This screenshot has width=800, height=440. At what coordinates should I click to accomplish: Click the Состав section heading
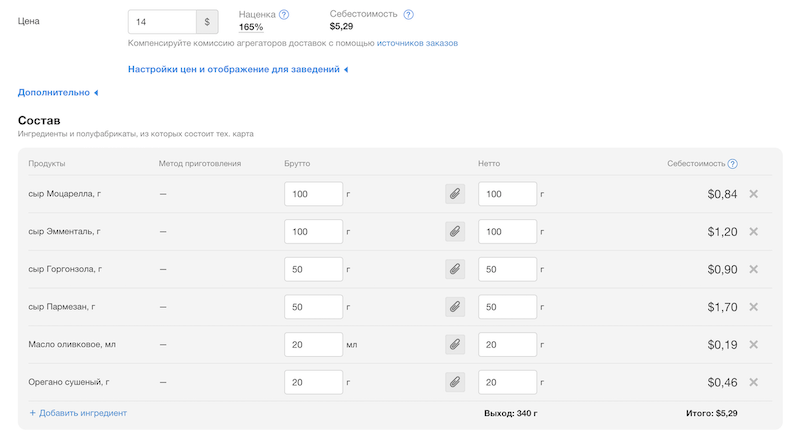click(39, 120)
